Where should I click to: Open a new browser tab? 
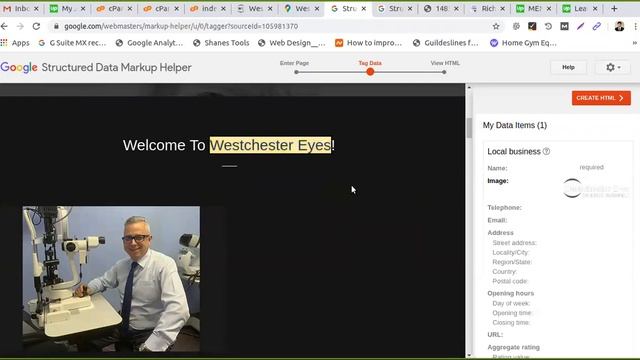pyautogui.click(x=614, y=8)
